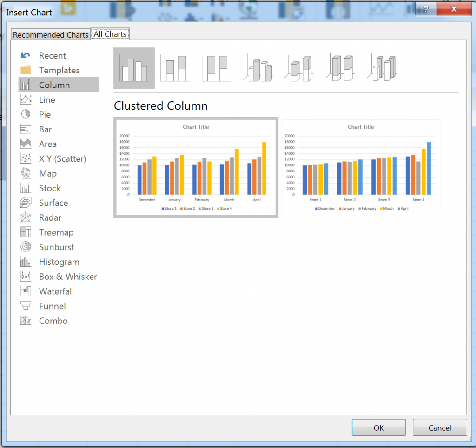The image size is (476, 448).
Task: Select the Recent label
Action: pyautogui.click(x=53, y=56)
